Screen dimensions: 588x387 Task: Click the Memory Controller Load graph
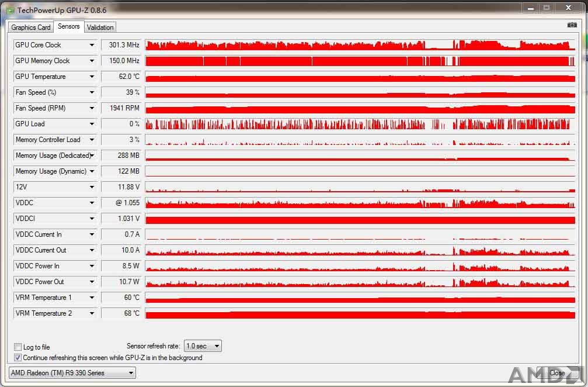coord(360,140)
